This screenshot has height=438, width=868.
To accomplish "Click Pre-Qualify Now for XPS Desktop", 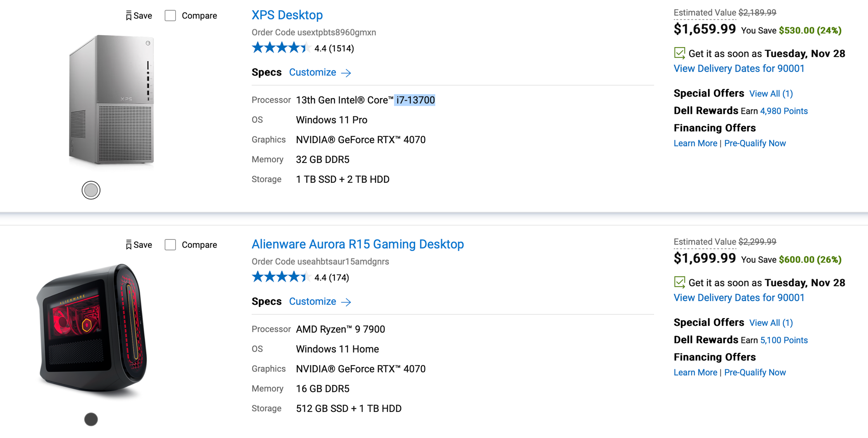I will click(755, 143).
